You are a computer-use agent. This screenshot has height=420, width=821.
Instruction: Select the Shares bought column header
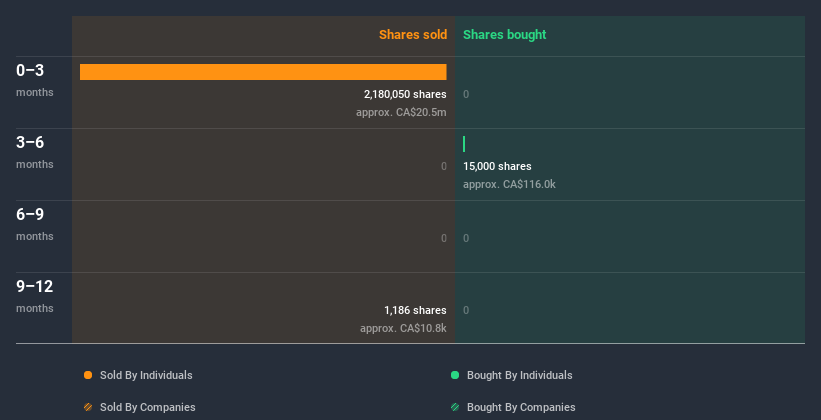pos(505,35)
